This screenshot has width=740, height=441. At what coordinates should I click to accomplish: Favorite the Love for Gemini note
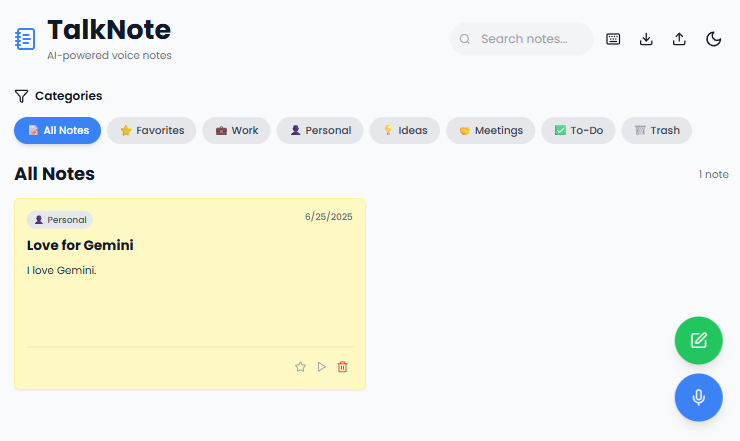(x=300, y=367)
